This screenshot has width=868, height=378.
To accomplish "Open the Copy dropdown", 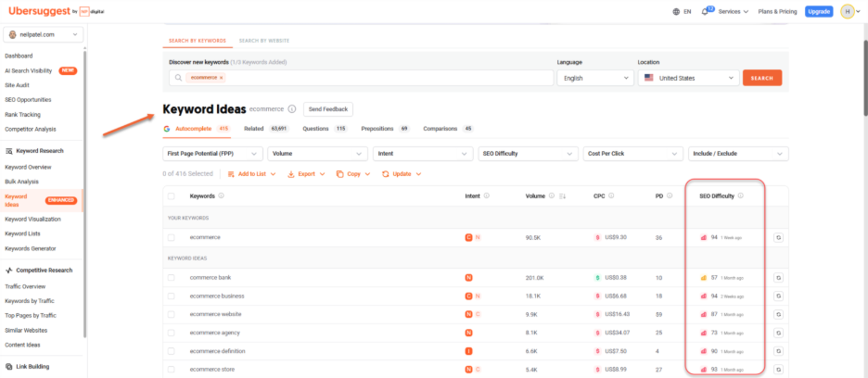I will tap(353, 174).
